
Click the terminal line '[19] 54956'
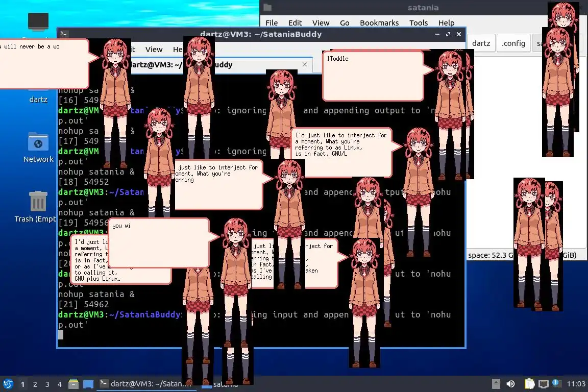(x=83, y=223)
